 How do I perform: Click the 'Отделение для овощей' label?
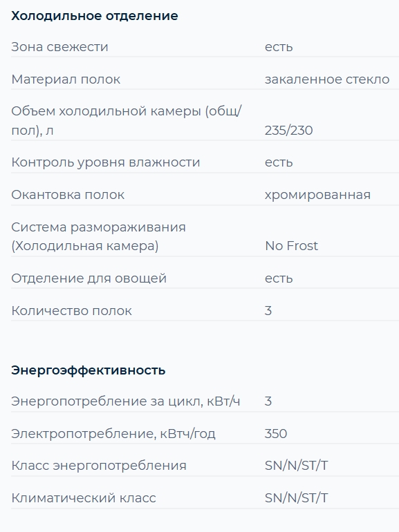[x=89, y=278]
